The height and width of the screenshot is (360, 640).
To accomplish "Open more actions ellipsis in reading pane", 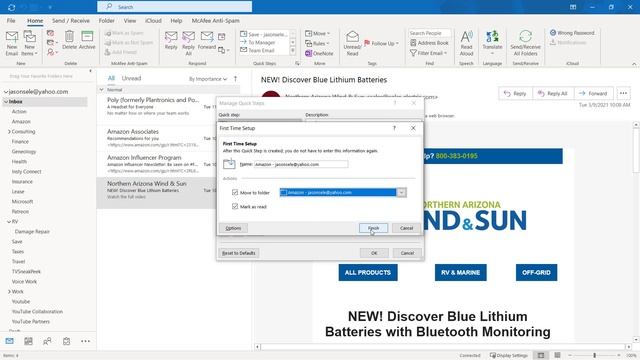I will tap(623, 93).
